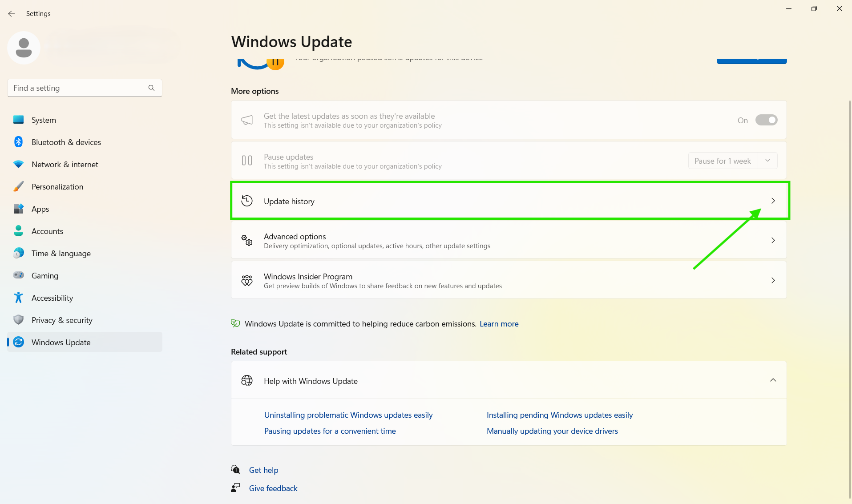
Task: Click the System monitor icon
Action: tap(18, 120)
